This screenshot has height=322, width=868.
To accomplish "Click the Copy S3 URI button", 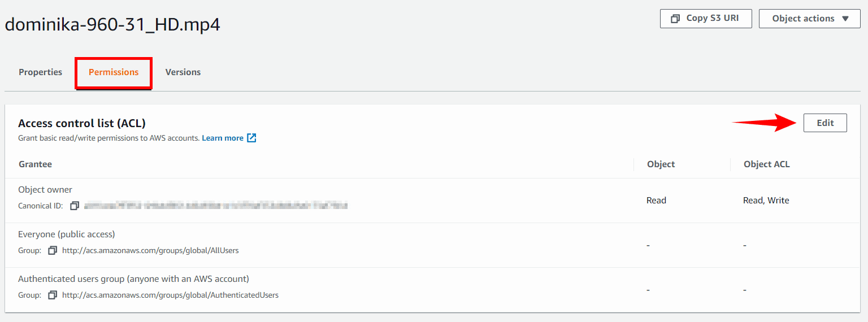I will click(706, 19).
